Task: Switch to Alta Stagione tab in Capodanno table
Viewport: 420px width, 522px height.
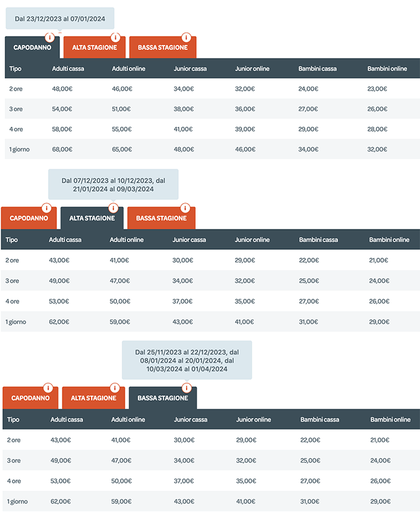Action: 94,47
